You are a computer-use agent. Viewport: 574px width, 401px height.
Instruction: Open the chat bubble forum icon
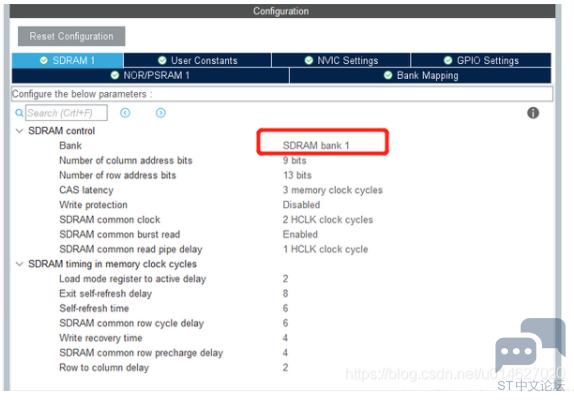[x=530, y=344]
